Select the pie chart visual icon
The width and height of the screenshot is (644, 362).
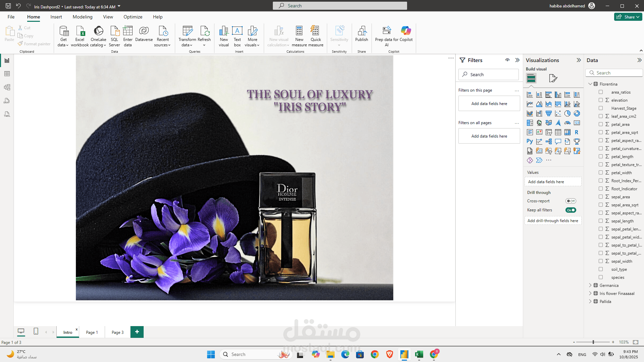pyautogui.click(x=567, y=113)
